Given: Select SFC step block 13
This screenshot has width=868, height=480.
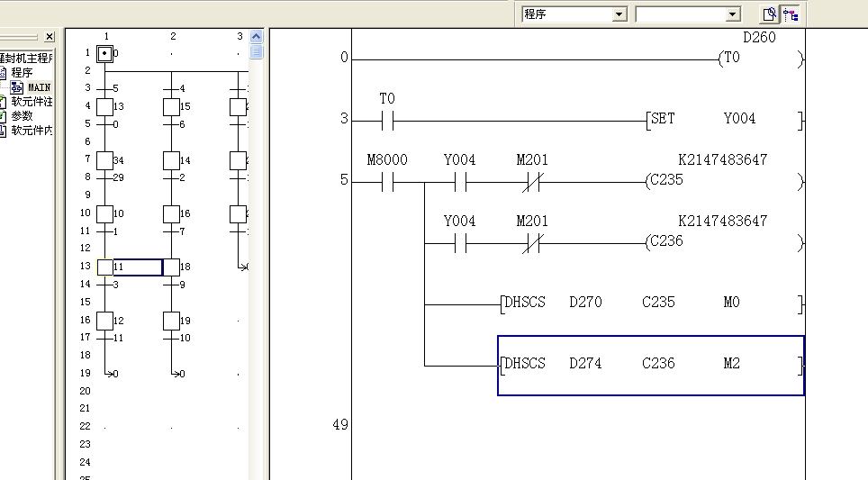Looking at the screenshot, I should [x=105, y=107].
